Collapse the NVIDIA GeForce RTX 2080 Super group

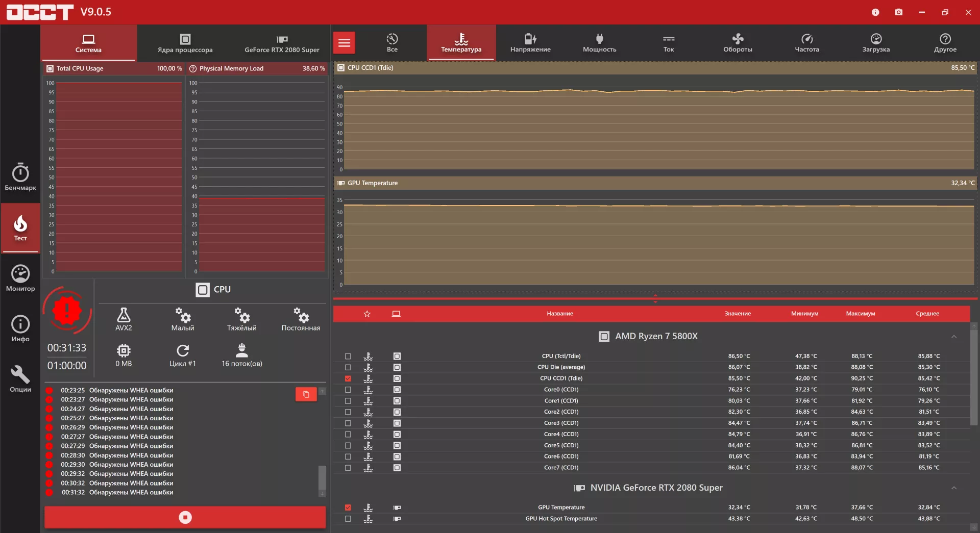click(x=954, y=488)
